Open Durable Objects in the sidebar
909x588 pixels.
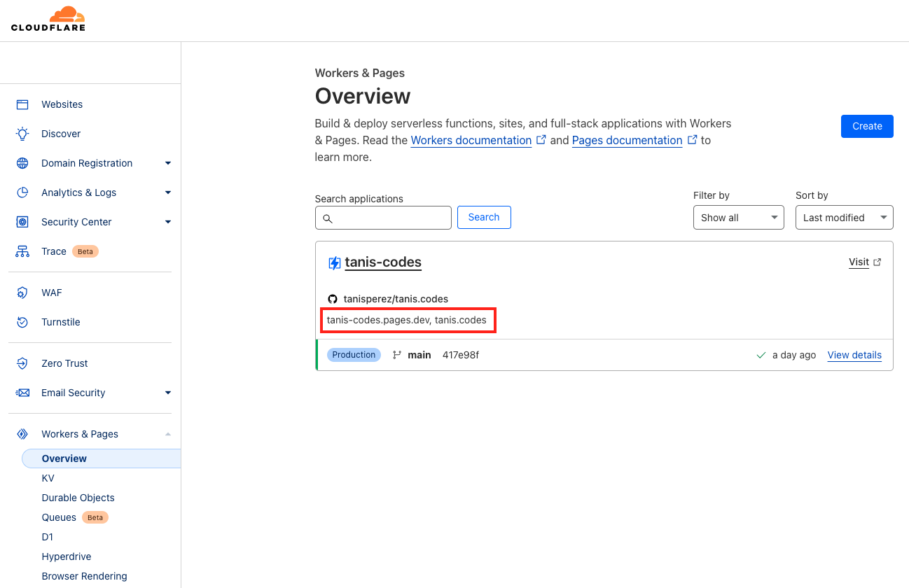point(78,498)
